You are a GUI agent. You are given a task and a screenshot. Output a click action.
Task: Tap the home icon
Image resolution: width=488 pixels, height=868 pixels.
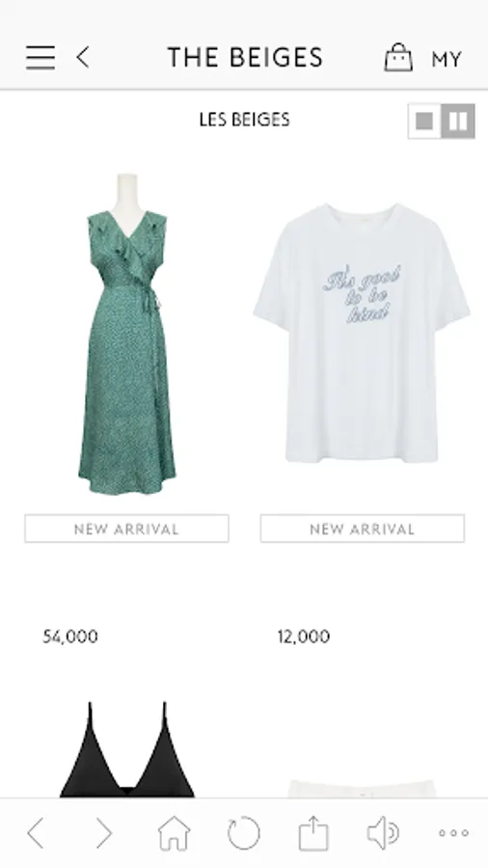(174, 833)
